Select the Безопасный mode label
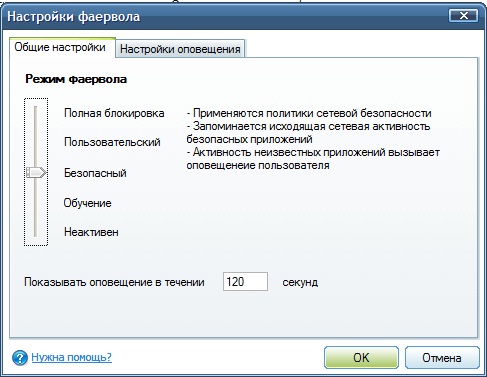Screen dimensions: 487x377 click(95, 173)
